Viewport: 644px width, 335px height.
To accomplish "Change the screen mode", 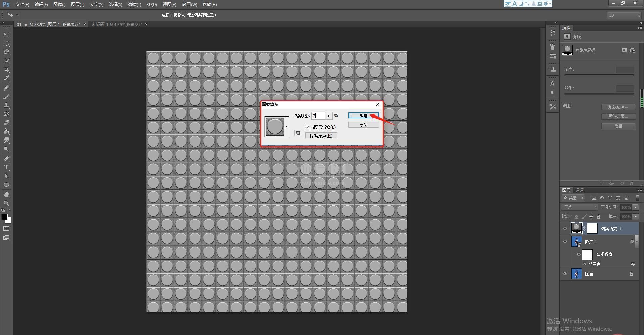I will coord(6,238).
